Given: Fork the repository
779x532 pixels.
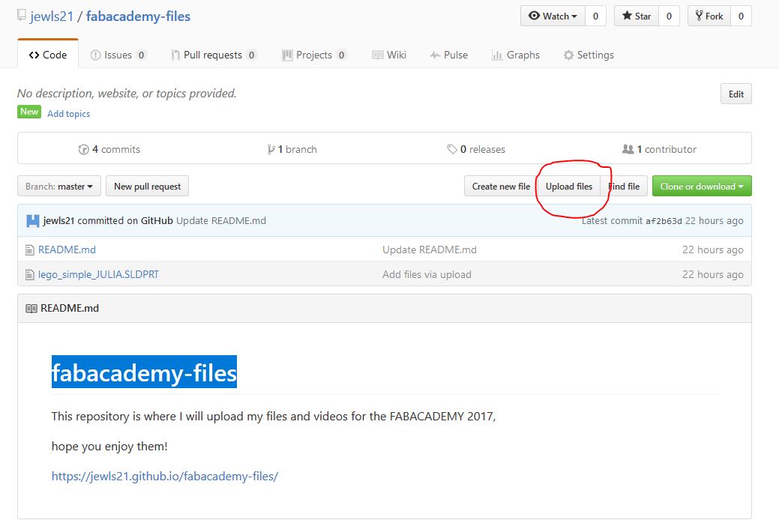Looking at the screenshot, I should tap(709, 16).
